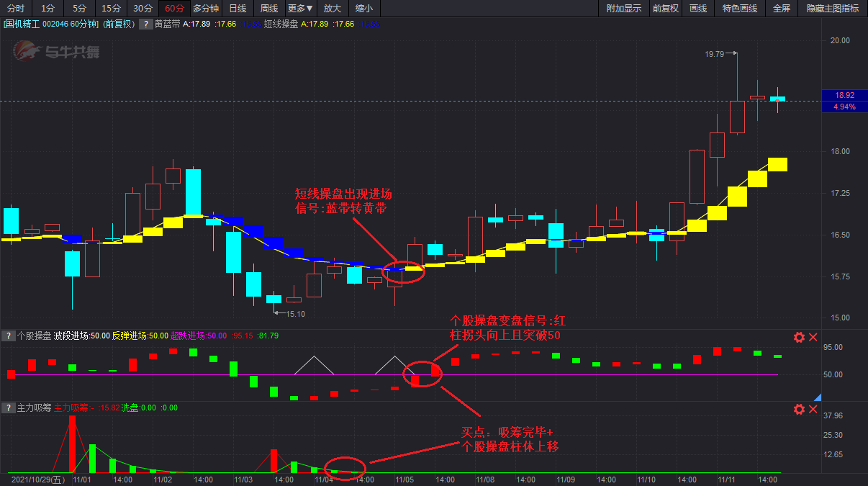The image size is (868, 486).
Task: Click the 11/05 date on time axis
Action: coord(404,479)
